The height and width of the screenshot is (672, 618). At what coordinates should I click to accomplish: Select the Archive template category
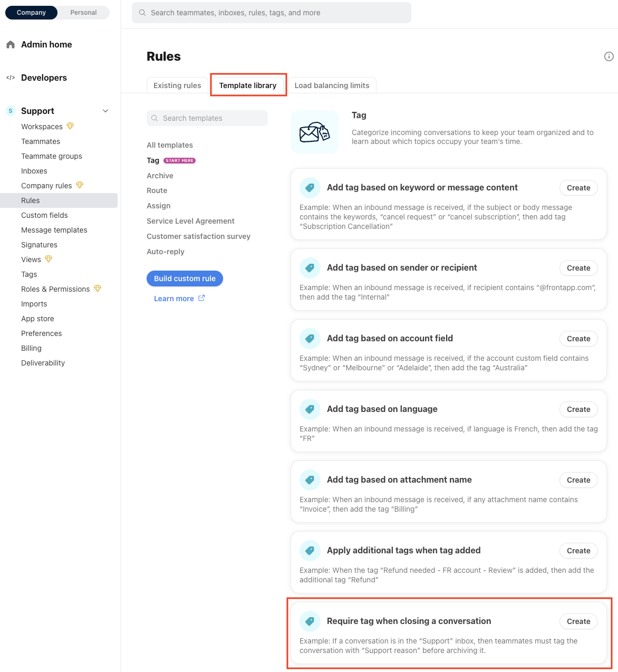coord(160,176)
